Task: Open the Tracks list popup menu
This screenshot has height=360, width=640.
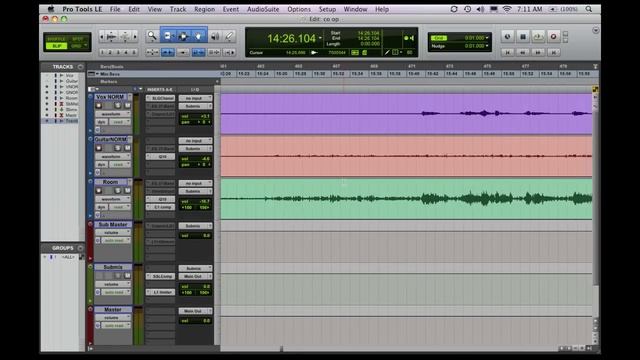Action: (80, 67)
